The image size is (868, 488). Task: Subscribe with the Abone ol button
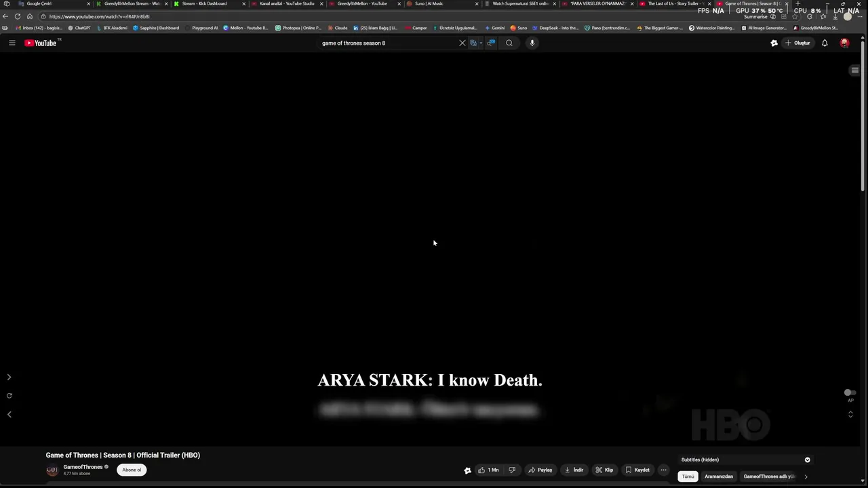click(132, 470)
